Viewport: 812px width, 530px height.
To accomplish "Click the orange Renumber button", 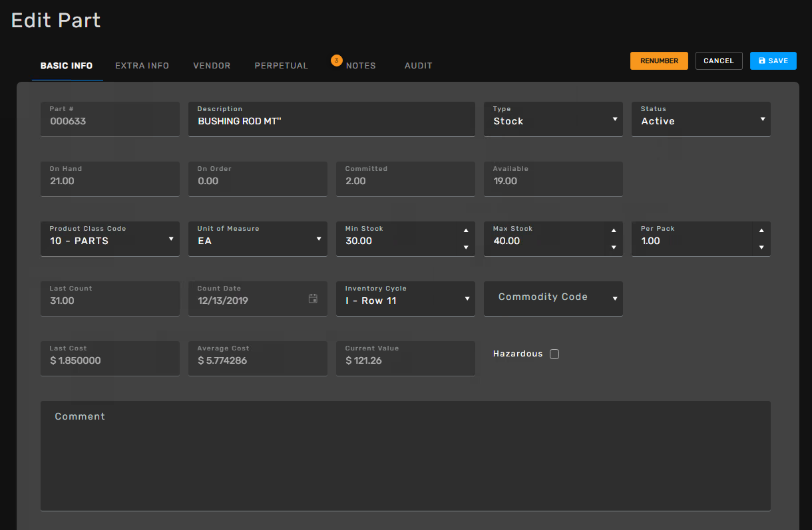I will (659, 61).
